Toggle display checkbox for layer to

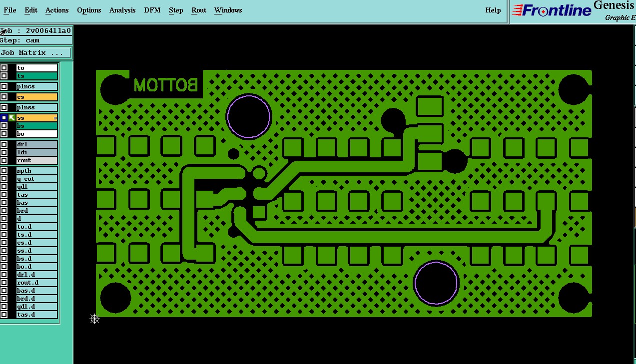coord(4,68)
